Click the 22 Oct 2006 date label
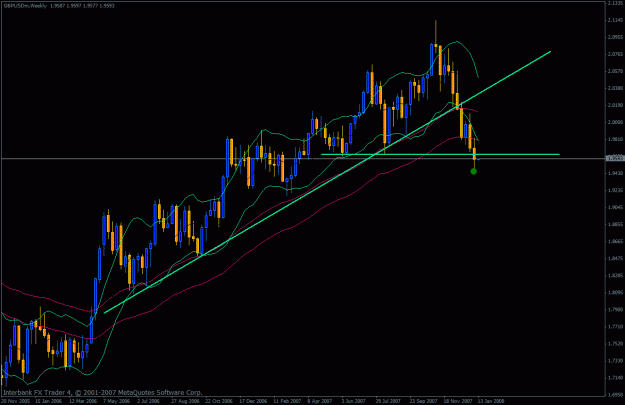This screenshot has height=405, width=625. pos(218,401)
